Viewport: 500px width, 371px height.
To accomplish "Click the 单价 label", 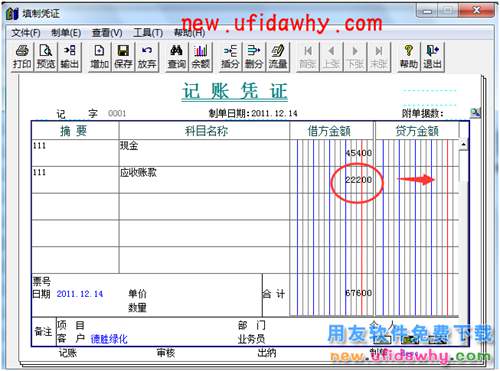I will (137, 294).
